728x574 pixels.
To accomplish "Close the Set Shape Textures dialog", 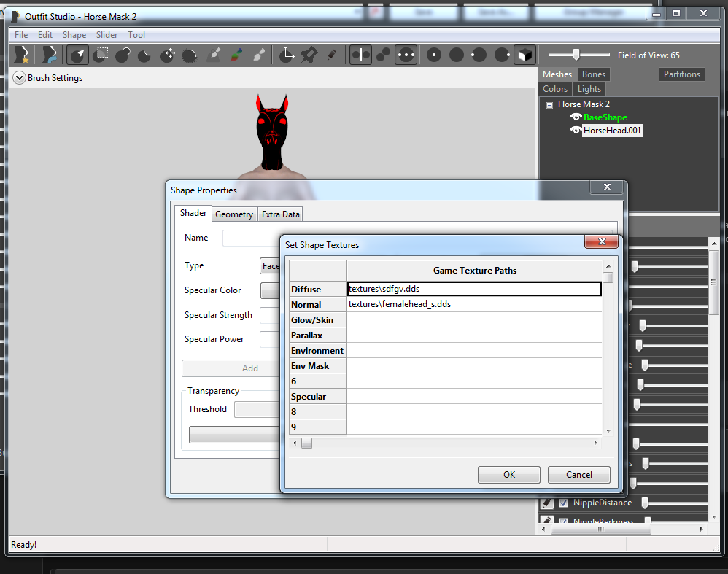I will point(602,241).
